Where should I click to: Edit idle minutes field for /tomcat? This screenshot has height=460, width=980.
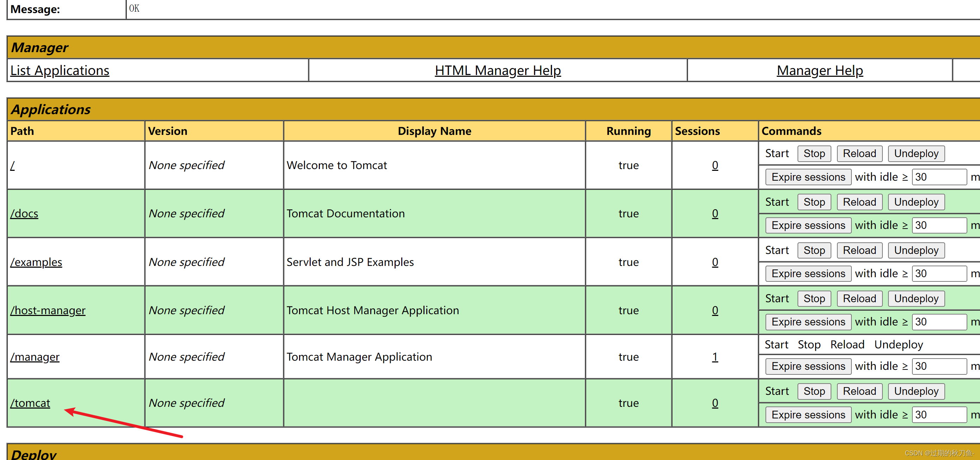pos(939,415)
